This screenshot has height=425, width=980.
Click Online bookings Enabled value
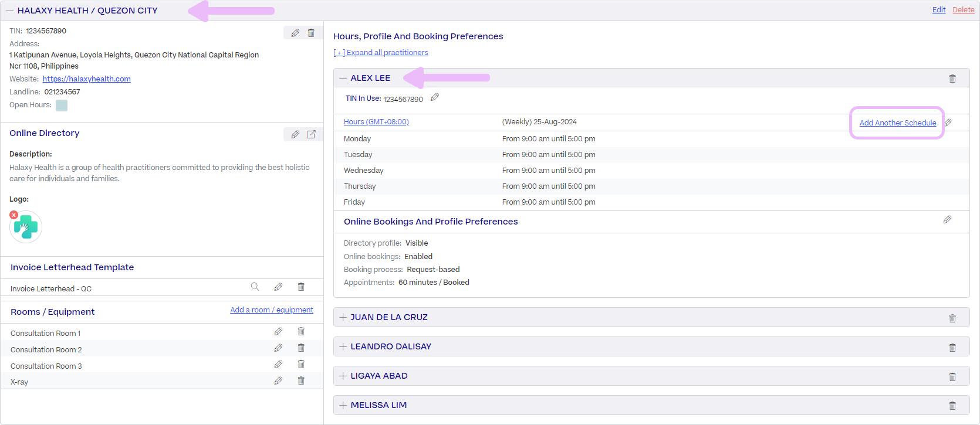click(x=418, y=257)
